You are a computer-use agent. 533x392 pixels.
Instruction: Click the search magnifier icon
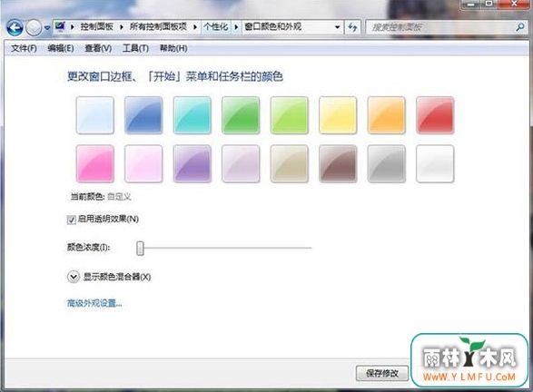pyautogui.click(x=519, y=27)
